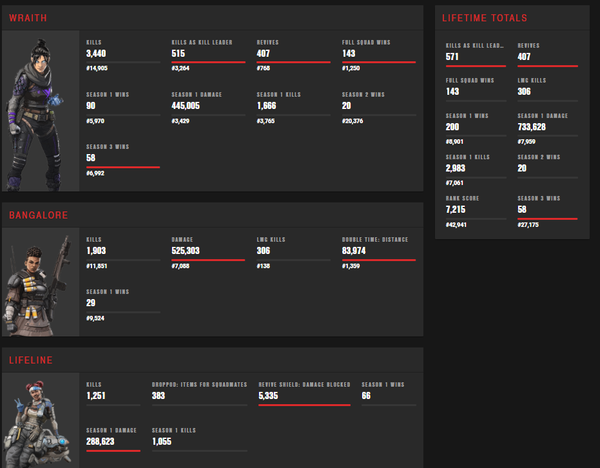Click rank #1,359 under Bangalore's Double Time distance
600x468 pixels.
click(x=351, y=266)
